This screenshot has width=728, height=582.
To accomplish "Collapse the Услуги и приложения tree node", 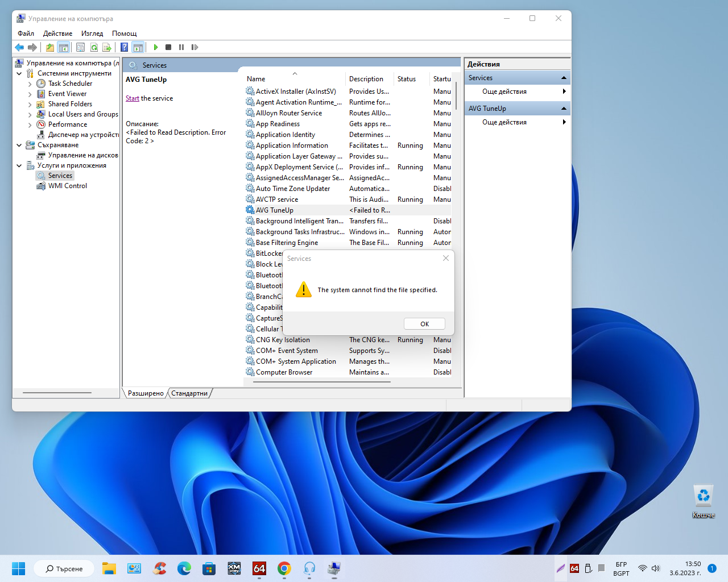I will [x=19, y=165].
